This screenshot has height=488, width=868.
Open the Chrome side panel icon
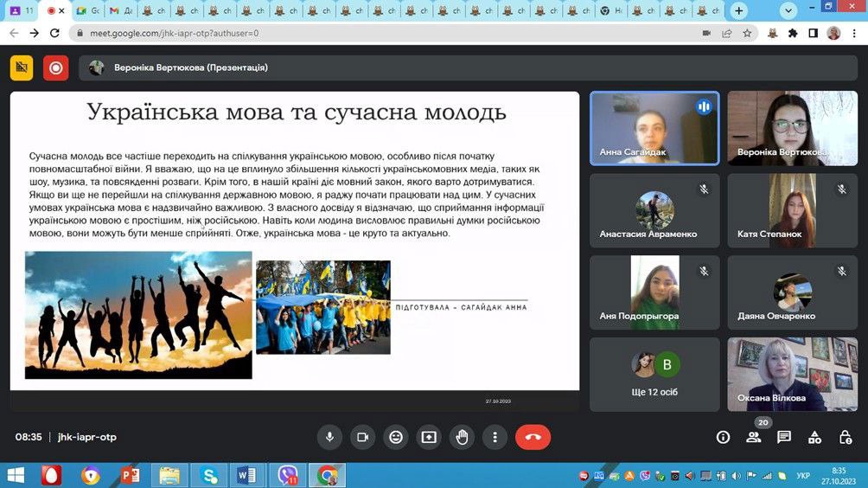pyautogui.click(x=814, y=33)
